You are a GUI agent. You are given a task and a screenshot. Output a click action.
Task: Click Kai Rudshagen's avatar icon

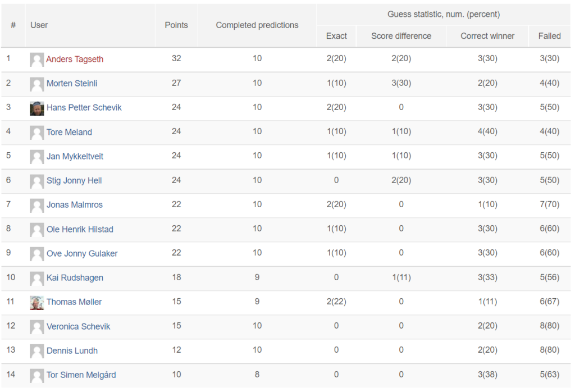36,278
